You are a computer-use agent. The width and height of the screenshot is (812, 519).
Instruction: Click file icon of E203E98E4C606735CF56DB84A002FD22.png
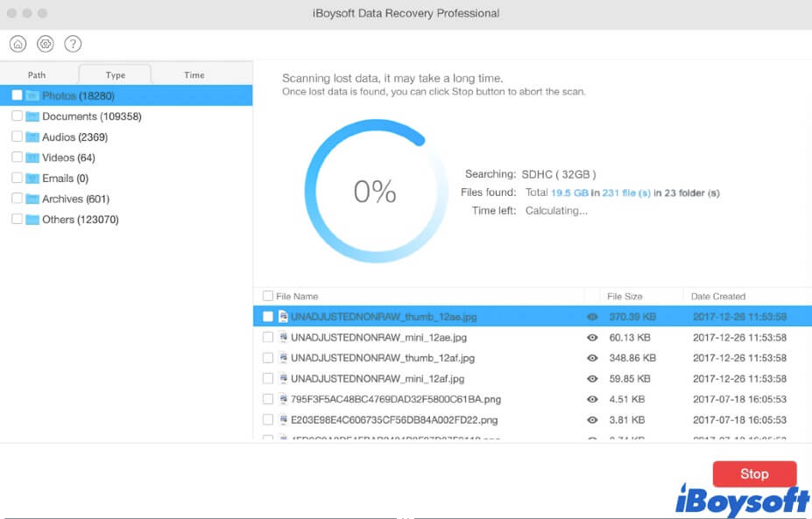coord(283,419)
